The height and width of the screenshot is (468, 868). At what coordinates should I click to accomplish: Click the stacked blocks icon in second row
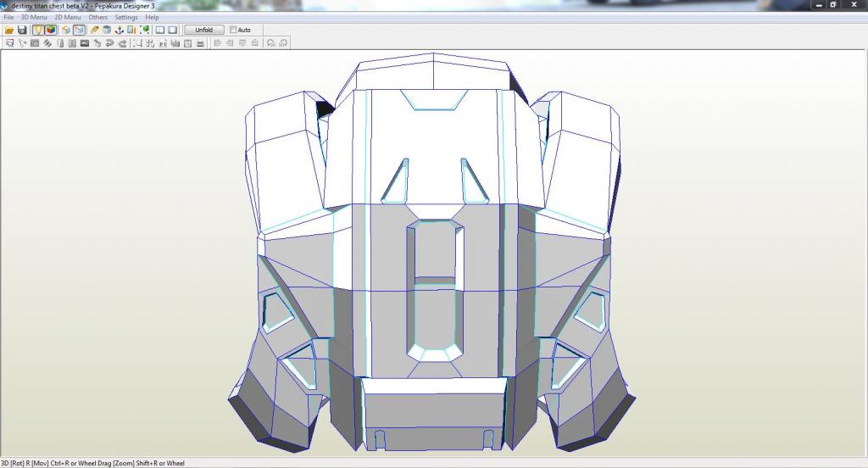[175, 43]
